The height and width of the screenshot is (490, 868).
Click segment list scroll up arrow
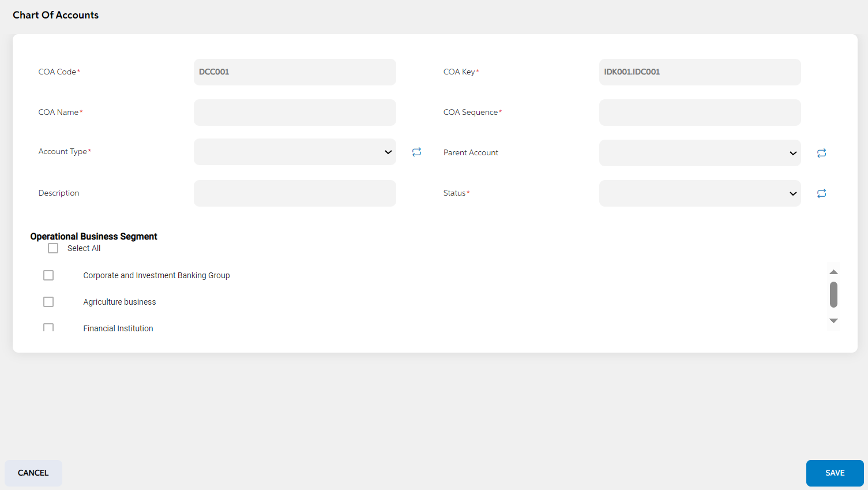pos(833,272)
